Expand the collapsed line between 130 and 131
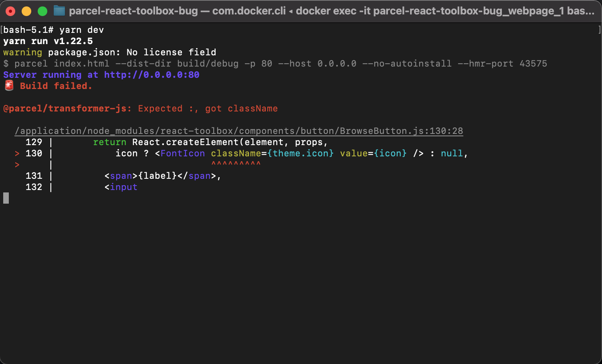The width and height of the screenshot is (602, 364). pyautogui.click(x=51, y=164)
